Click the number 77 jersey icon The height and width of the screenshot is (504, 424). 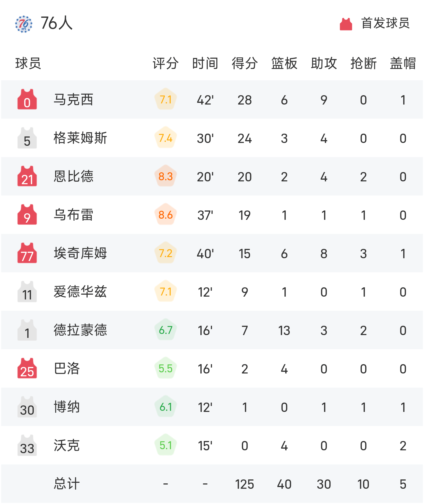coord(27,253)
